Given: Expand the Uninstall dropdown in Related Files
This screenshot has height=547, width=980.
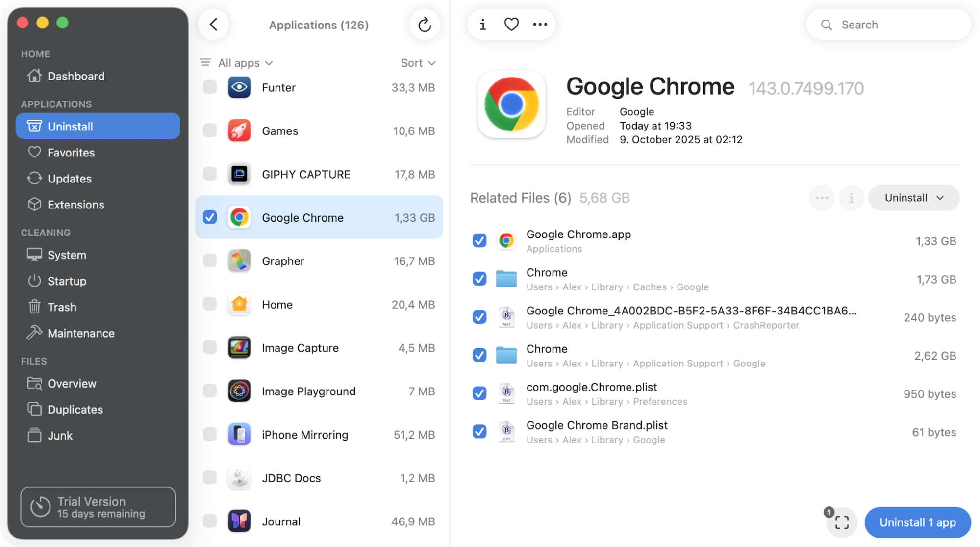Looking at the screenshot, I should [x=914, y=198].
